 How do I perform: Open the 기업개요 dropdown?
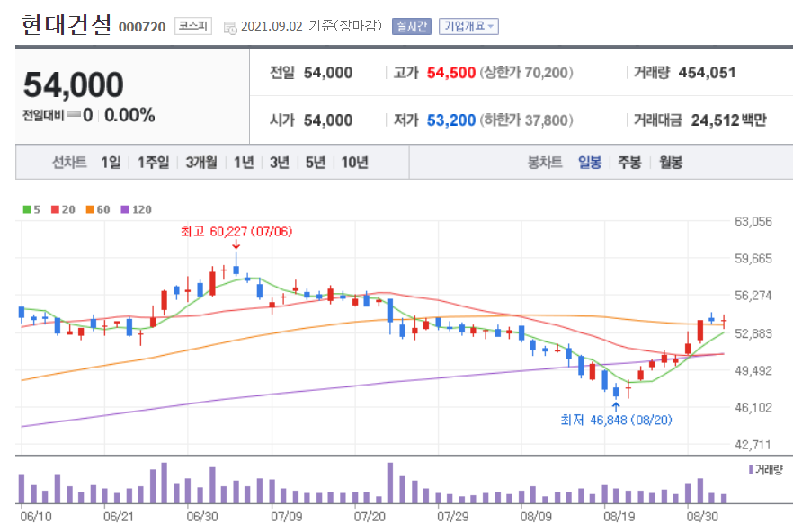tap(468, 26)
